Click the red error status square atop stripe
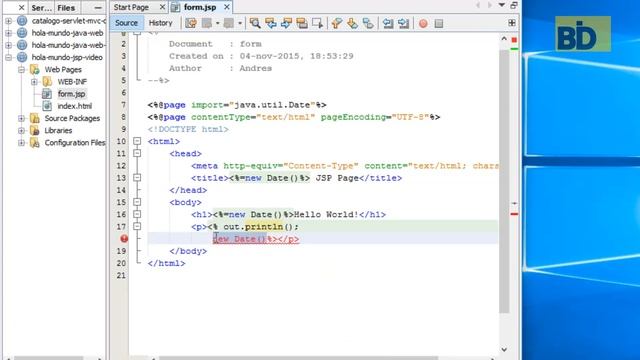640x360 pixels. (x=514, y=40)
